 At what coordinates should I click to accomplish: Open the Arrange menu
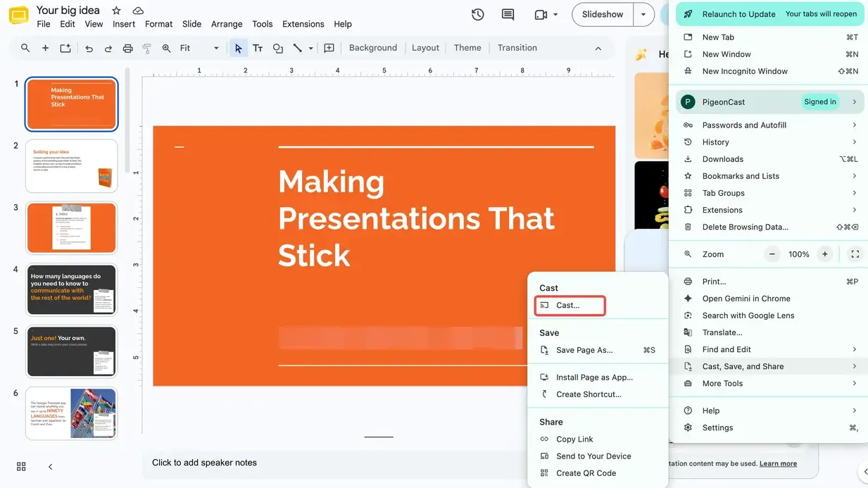coord(227,24)
